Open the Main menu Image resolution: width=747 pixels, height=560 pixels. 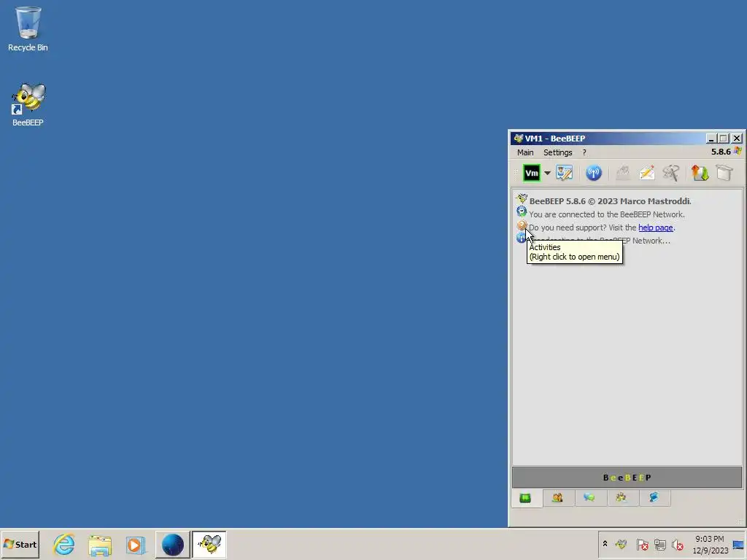(525, 152)
